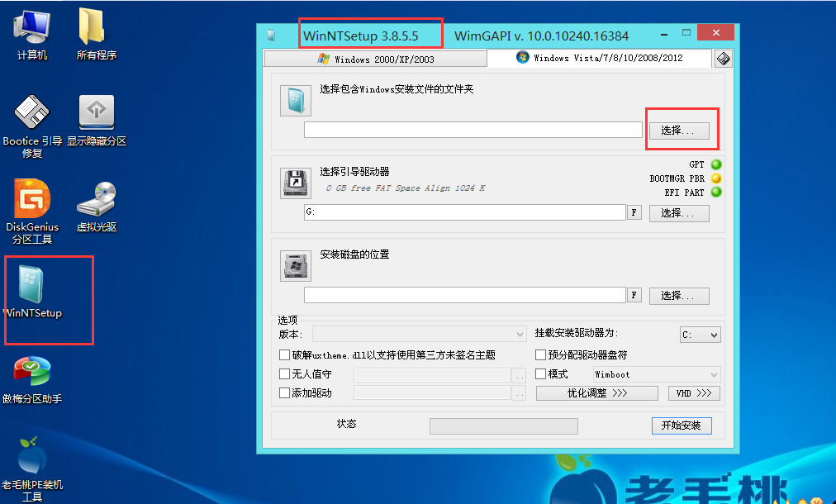836x504 pixels.
Task: Launch DiskGenius 分区工具 icon
Action: tap(32, 212)
